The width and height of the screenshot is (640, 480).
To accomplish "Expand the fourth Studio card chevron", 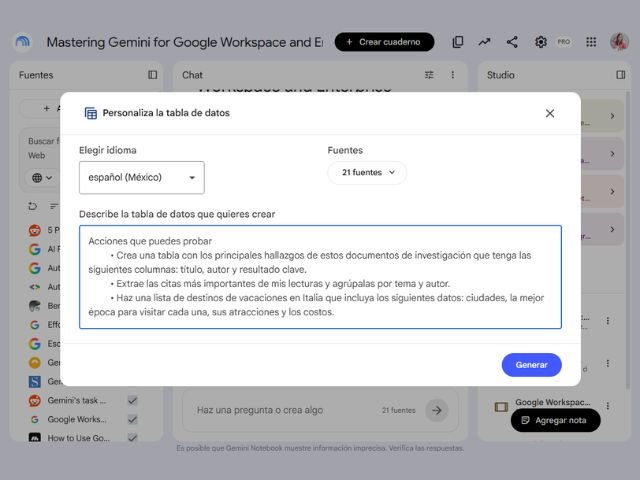I will point(612,229).
